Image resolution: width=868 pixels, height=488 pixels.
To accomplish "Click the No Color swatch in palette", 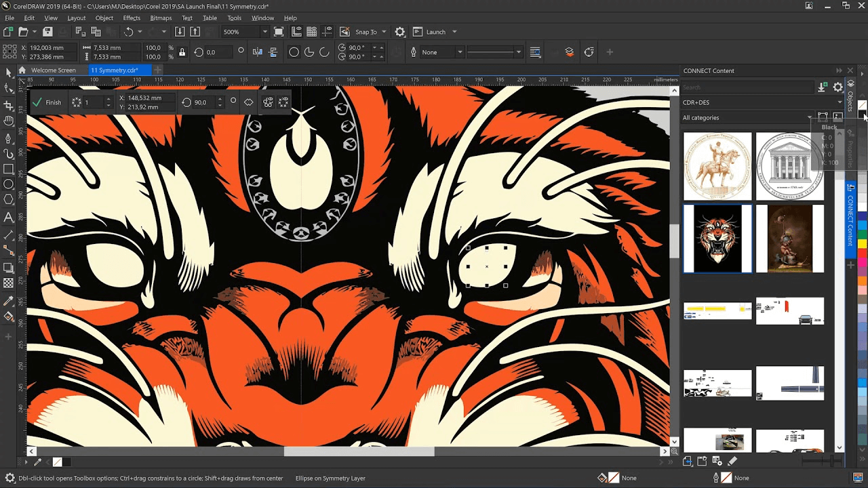I will 862,106.
